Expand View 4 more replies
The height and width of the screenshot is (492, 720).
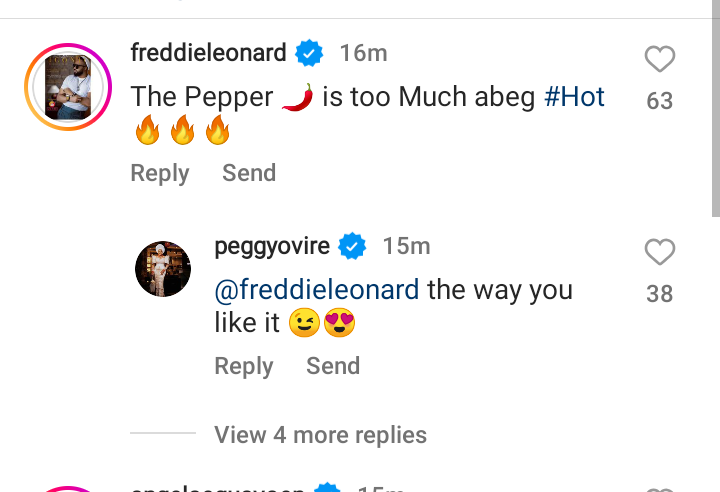[320, 435]
